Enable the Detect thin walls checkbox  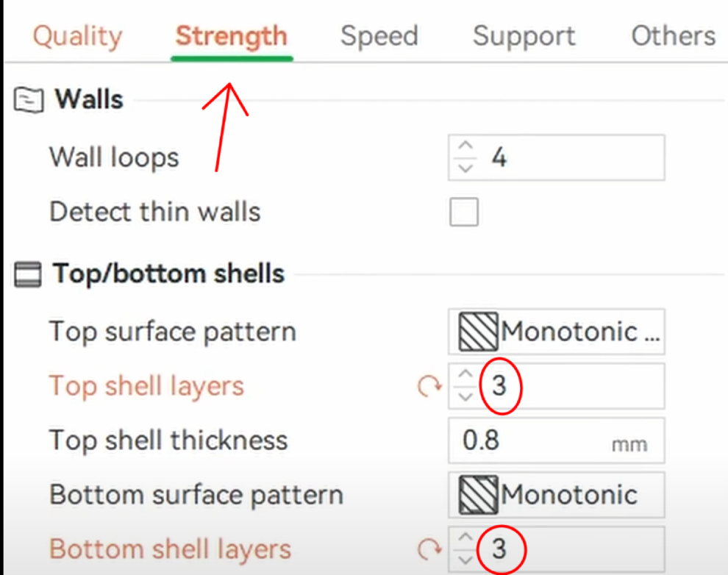click(x=464, y=212)
